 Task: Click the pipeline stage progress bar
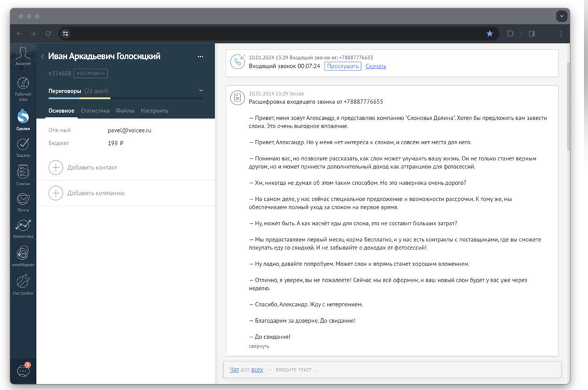point(125,98)
